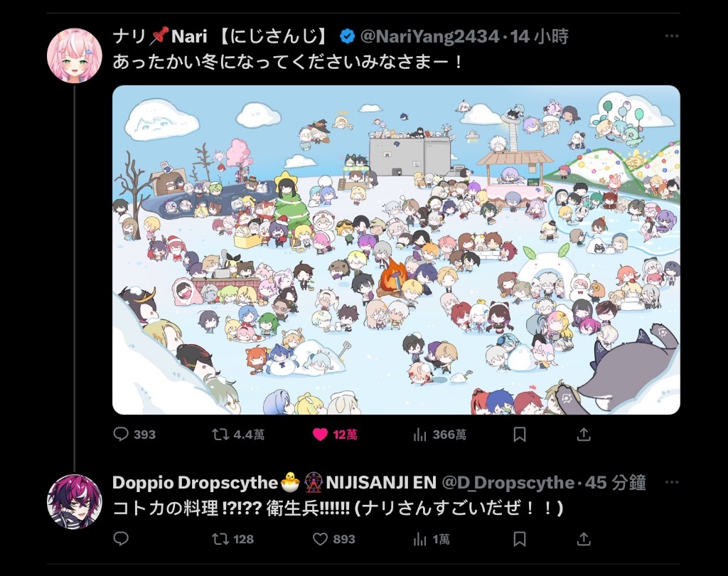This screenshot has height=576, width=728.
Task: Open the @D_Dropscythe handle link
Action: [x=508, y=483]
